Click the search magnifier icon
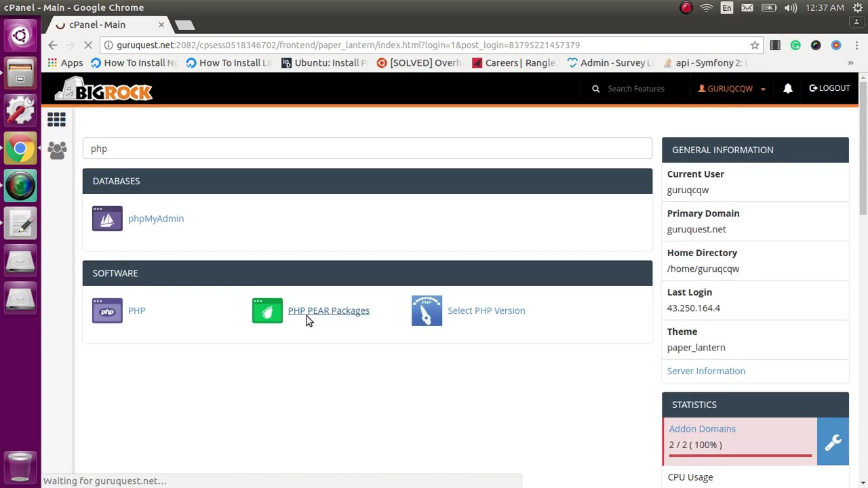Image resolution: width=868 pixels, height=488 pixels. tap(595, 89)
